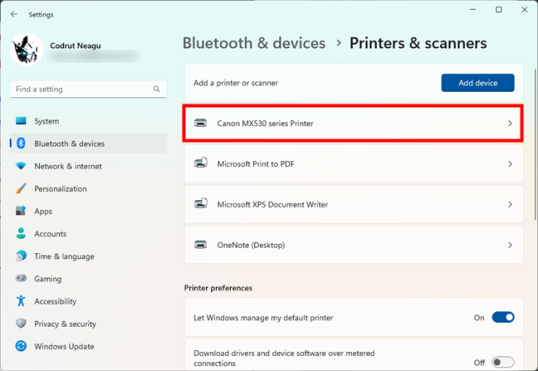The height and width of the screenshot is (371, 538).
Task: Maximize the Settings window
Action: pyautogui.click(x=499, y=10)
